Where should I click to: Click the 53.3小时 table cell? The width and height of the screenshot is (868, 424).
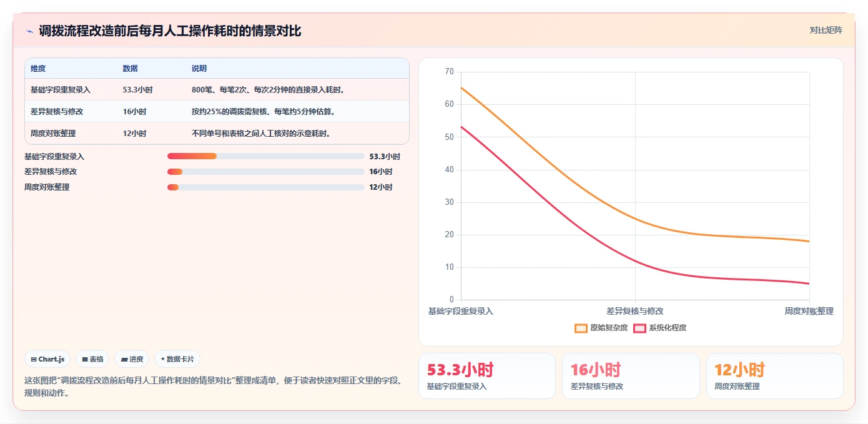click(x=137, y=90)
